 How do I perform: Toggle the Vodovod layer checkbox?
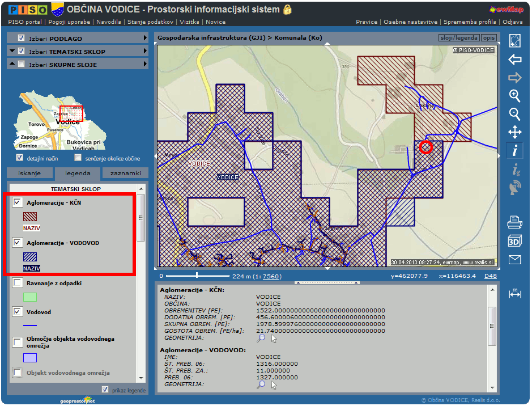[x=18, y=312]
